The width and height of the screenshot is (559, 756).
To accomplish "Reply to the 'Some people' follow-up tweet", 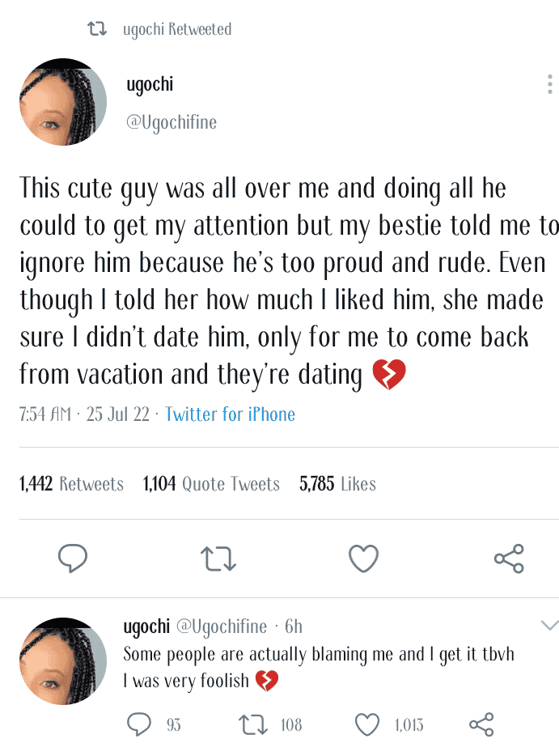I will (x=139, y=724).
